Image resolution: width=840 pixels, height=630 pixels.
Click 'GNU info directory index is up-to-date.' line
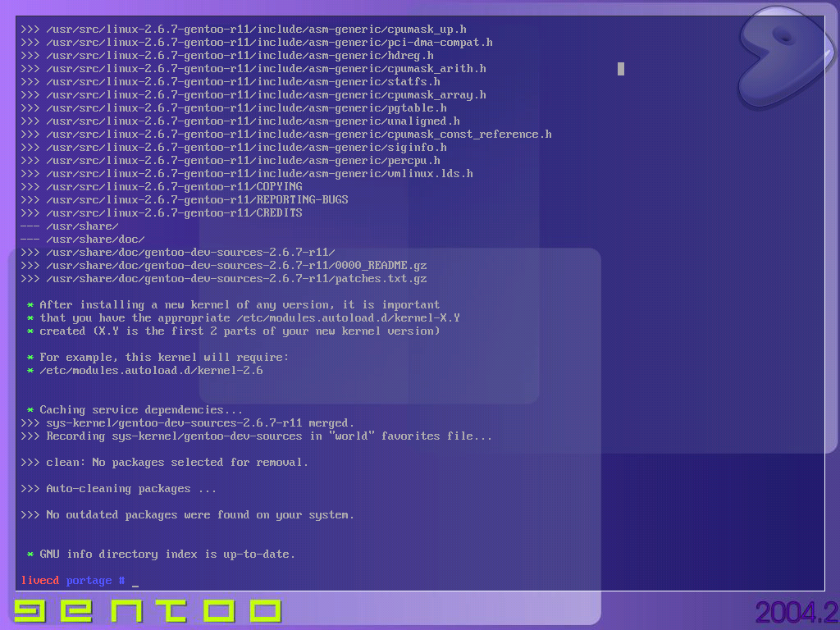point(162,554)
